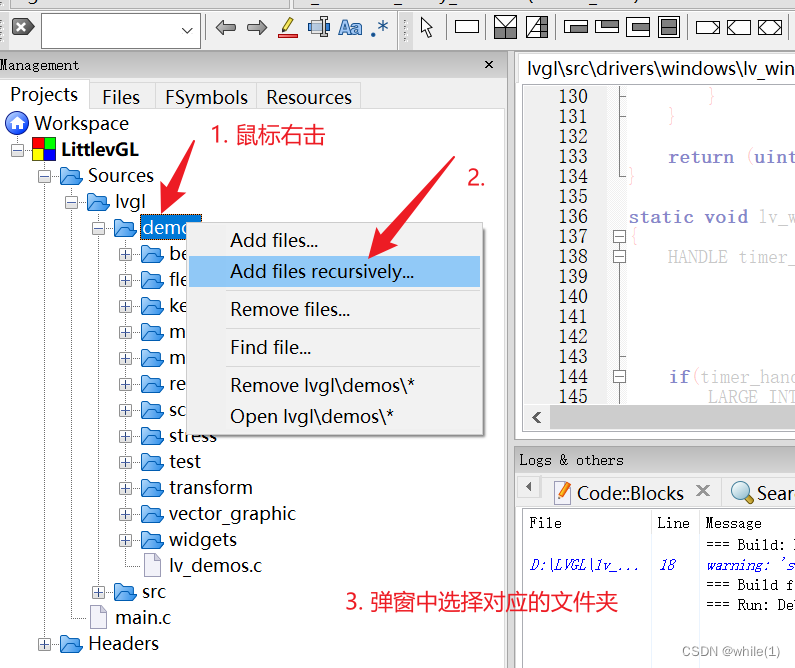Toggle the match case Aa icon
795x668 pixels.
350,28
